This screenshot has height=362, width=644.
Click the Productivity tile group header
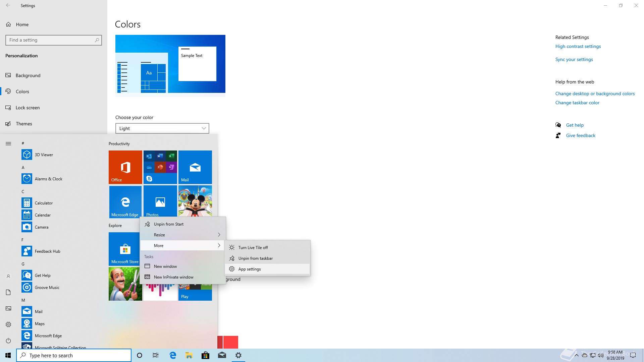[119, 143]
